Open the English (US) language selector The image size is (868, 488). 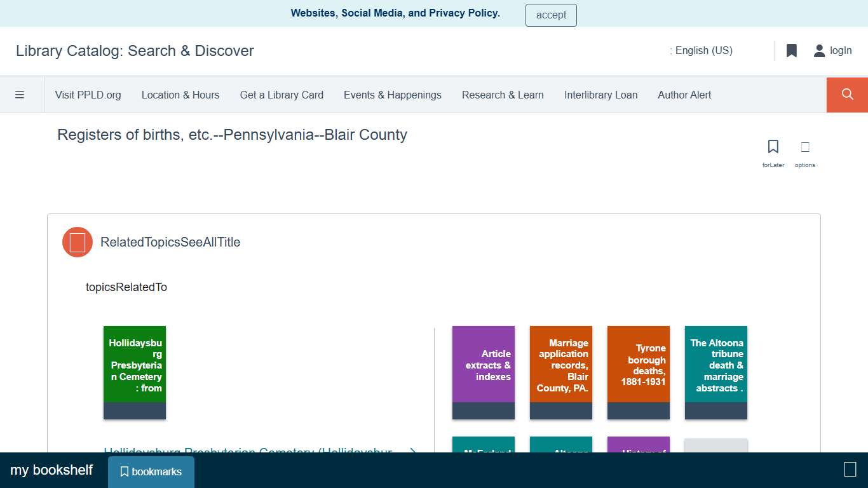(x=702, y=50)
